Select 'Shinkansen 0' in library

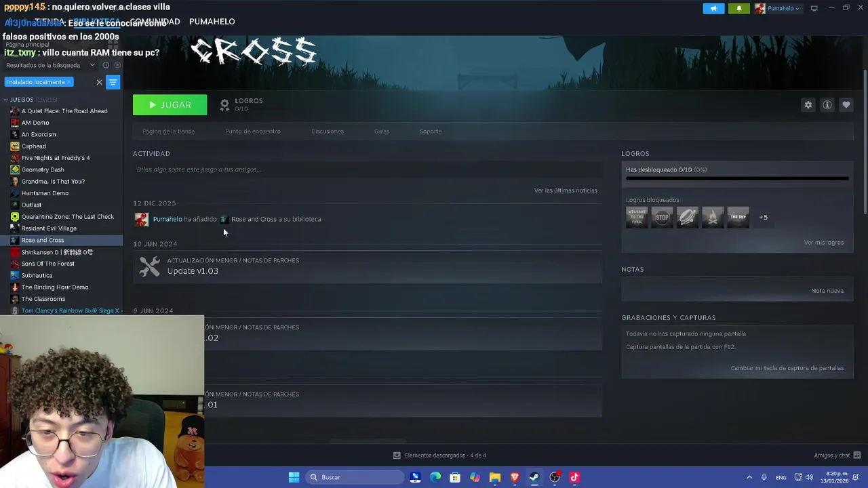point(57,252)
